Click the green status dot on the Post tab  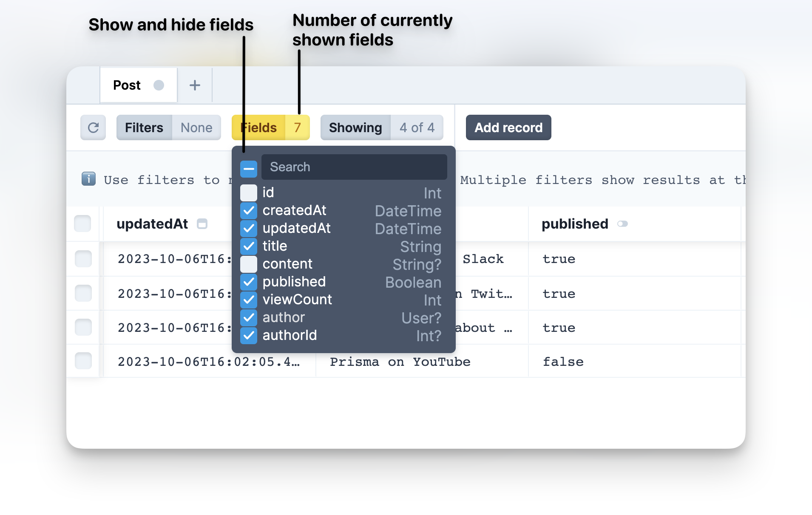point(159,85)
